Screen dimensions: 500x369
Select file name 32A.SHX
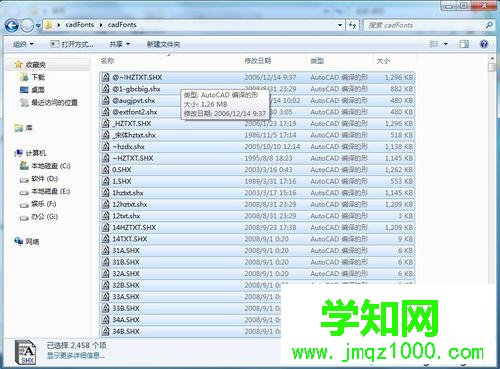tap(126, 274)
